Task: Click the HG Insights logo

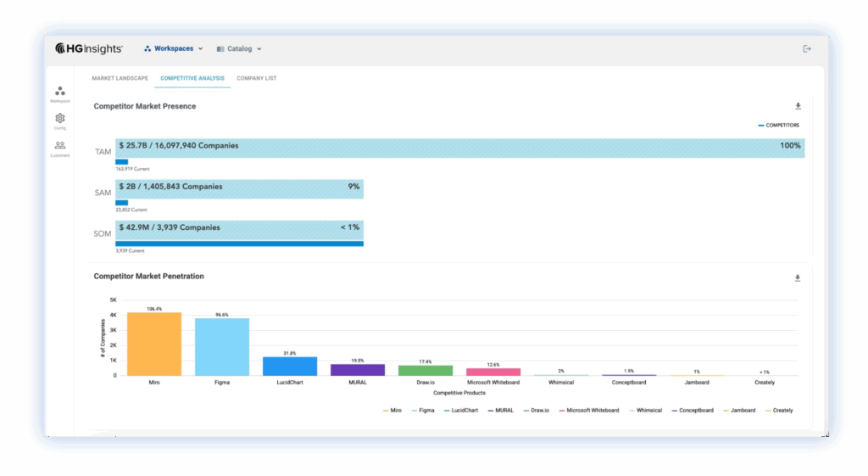Action: 89,49
